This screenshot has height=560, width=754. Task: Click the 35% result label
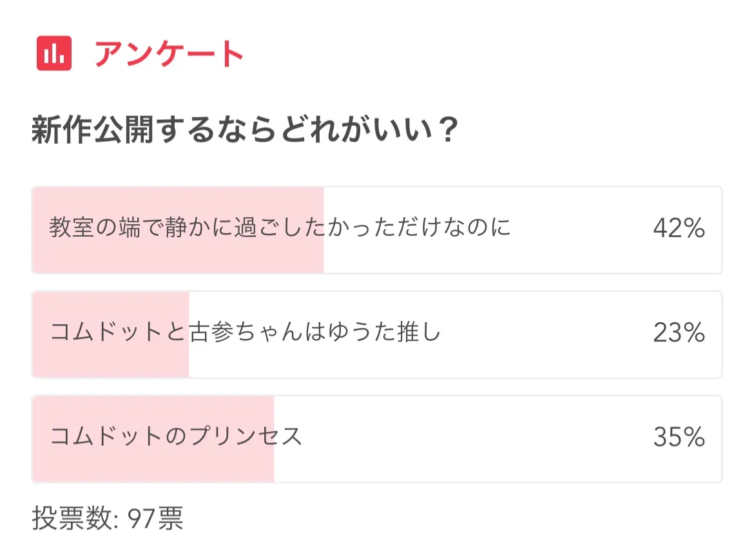[679, 438]
